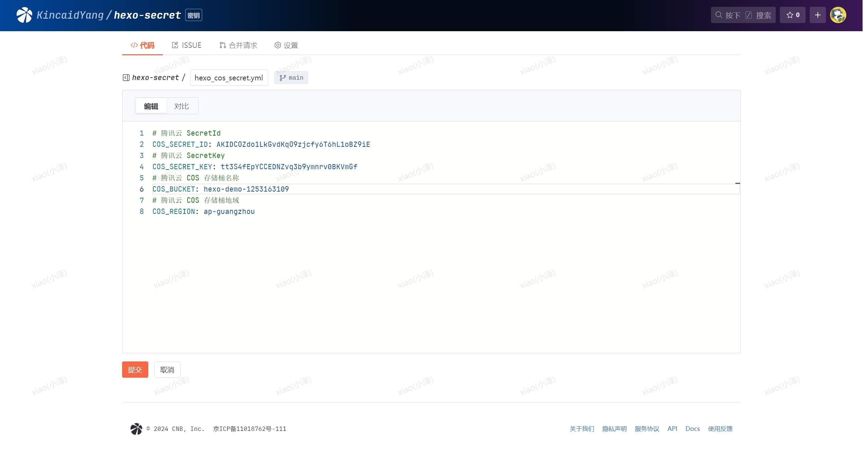Switch to the 合并请求 tab
868x455 pixels.
pos(238,45)
